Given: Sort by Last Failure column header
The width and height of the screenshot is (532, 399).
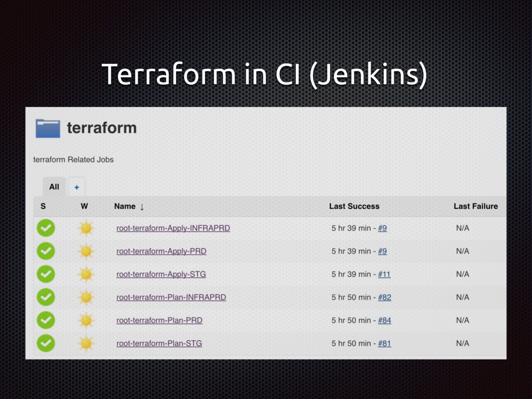Looking at the screenshot, I should coord(476,206).
